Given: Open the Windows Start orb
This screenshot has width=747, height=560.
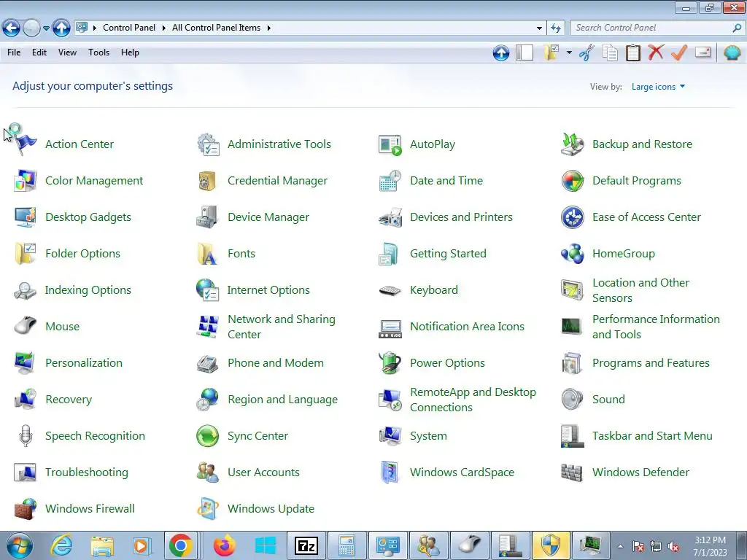Looking at the screenshot, I should pos(20,545).
